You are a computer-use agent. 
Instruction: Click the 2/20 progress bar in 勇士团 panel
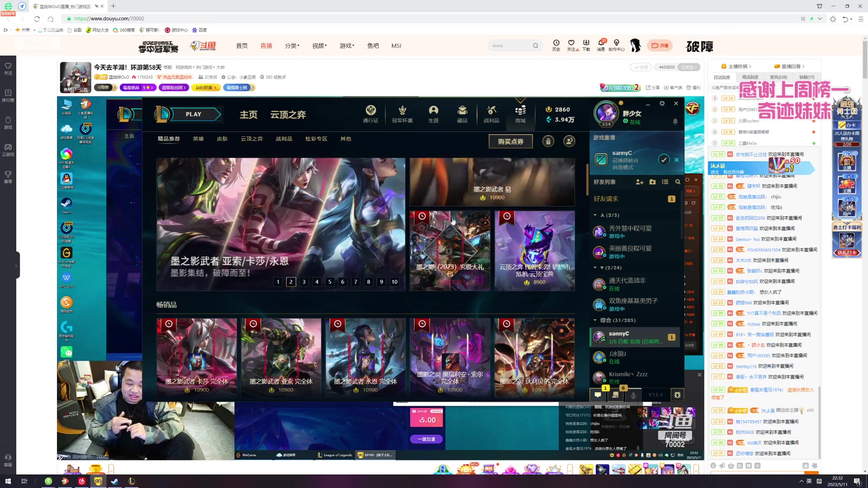pyautogui.click(x=847, y=144)
